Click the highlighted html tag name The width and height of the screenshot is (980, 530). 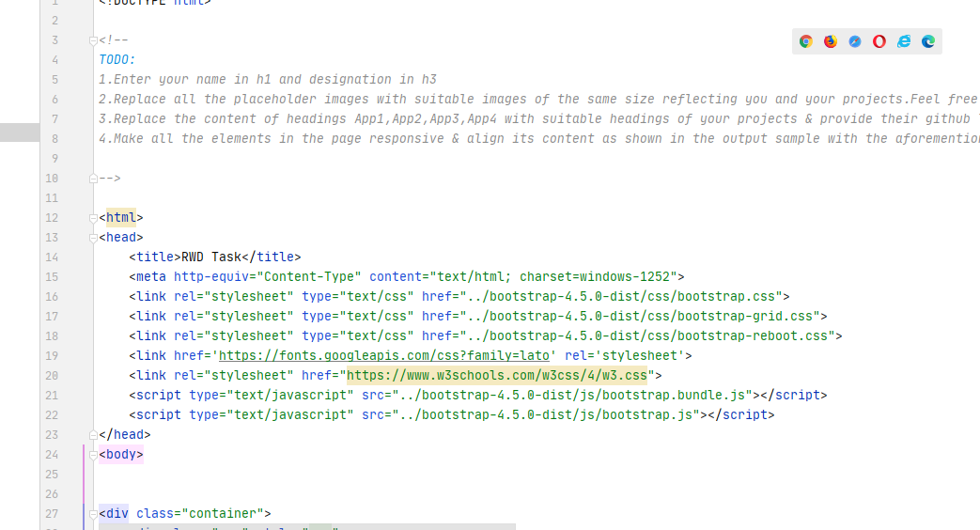(x=120, y=217)
